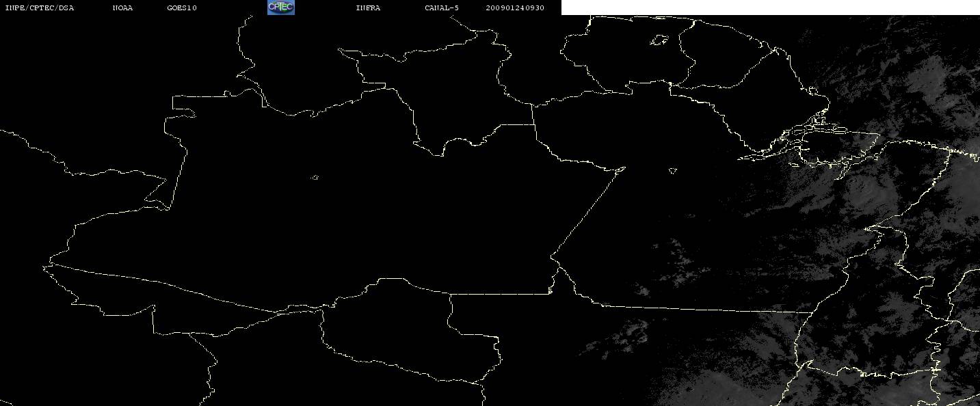This screenshot has width=980, height=406.
Task: Click the INFRA label in header
Action: click(368, 8)
